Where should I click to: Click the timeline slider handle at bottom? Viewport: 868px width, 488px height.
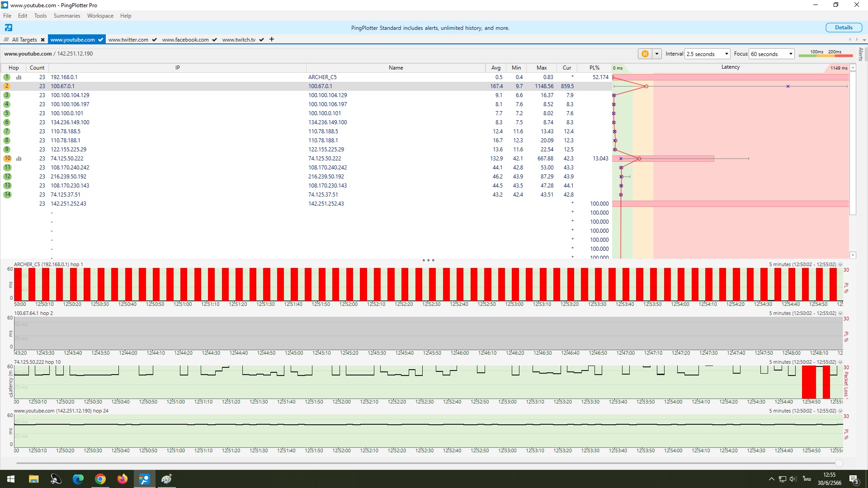pos(839,463)
